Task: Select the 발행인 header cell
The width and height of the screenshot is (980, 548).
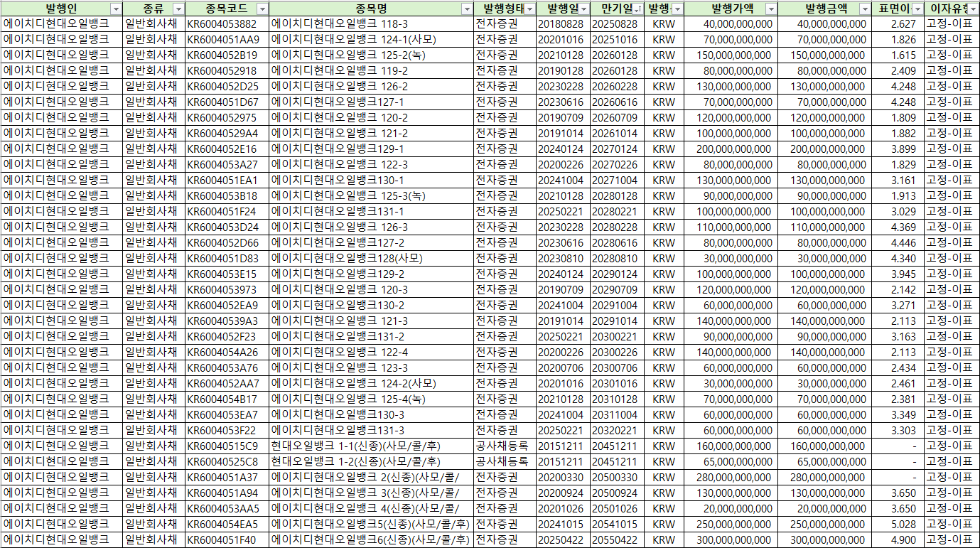Action: coord(62,9)
